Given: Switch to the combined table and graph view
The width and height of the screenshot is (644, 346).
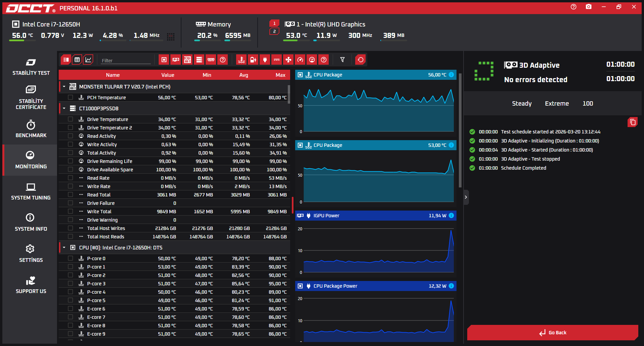Looking at the screenshot, I should click(x=66, y=60).
